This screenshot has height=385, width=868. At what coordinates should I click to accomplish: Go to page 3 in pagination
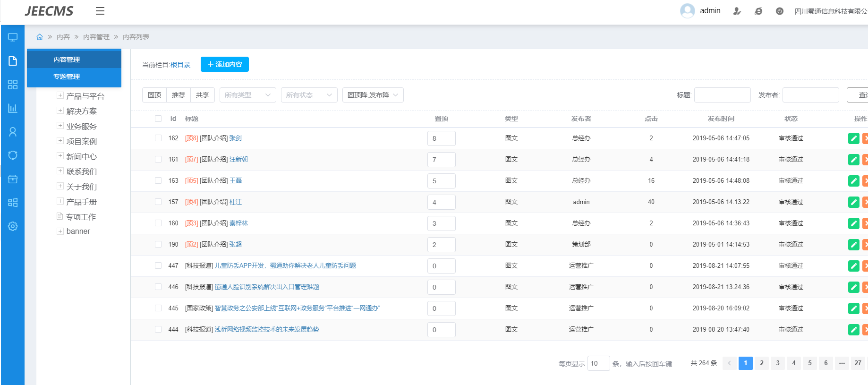point(777,363)
